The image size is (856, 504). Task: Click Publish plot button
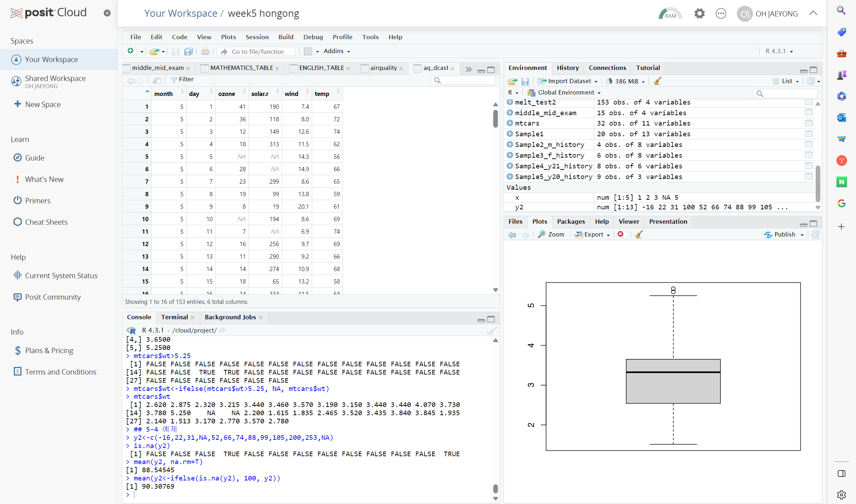[784, 234]
